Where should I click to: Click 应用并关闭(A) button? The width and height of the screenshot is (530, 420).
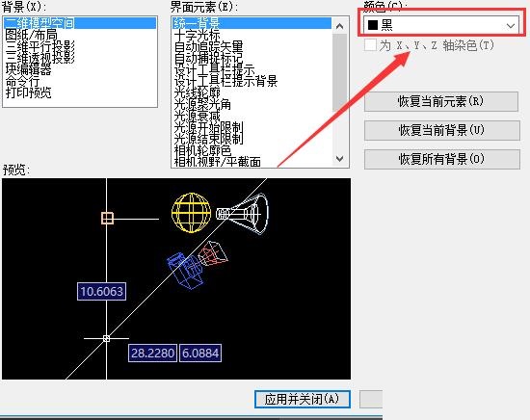303,399
